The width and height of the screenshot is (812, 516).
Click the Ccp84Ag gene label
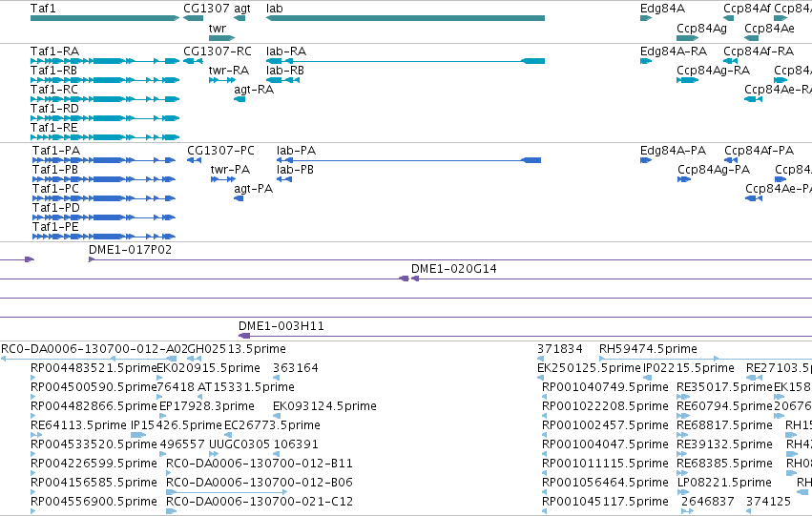(x=701, y=28)
